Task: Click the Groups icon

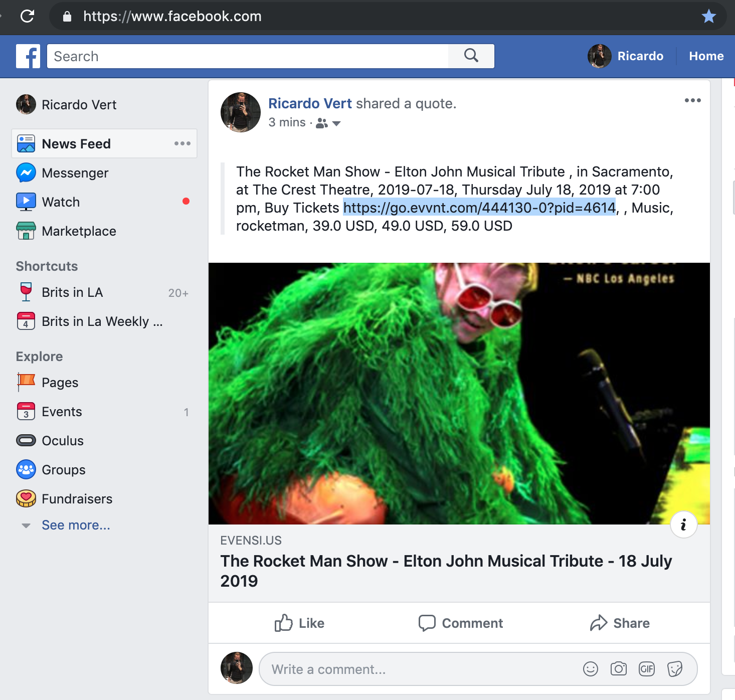Action: [26, 469]
